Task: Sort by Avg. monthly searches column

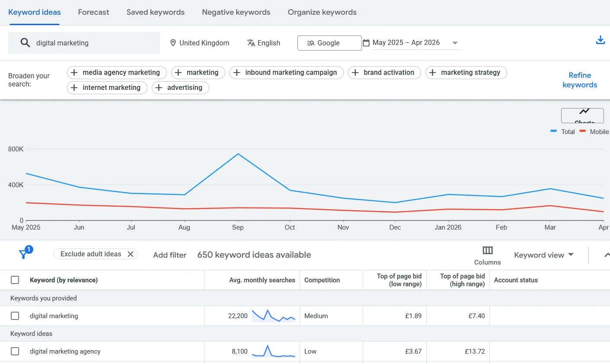Action: click(x=262, y=280)
